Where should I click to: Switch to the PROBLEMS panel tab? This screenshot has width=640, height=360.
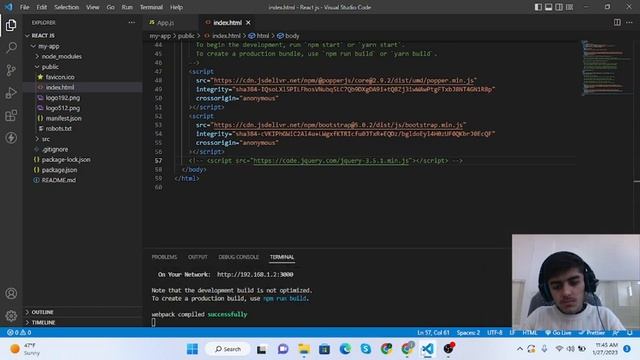pyautogui.click(x=164, y=257)
